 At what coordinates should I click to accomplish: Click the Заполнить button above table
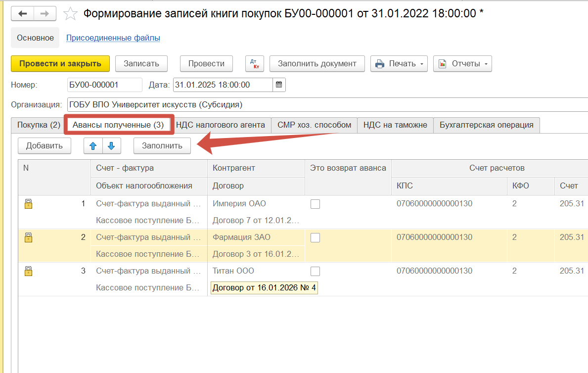click(x=162, y=146)
